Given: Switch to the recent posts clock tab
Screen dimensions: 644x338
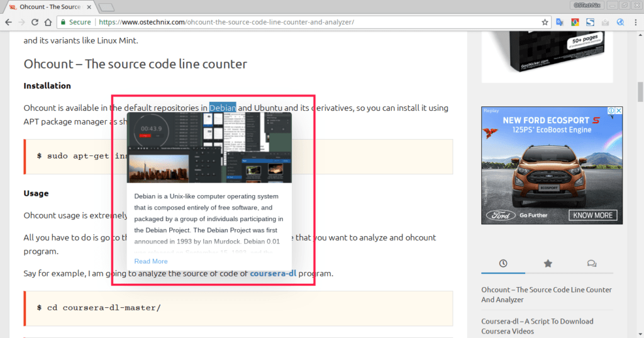Looking at the screenshot, I should [503, 263].
